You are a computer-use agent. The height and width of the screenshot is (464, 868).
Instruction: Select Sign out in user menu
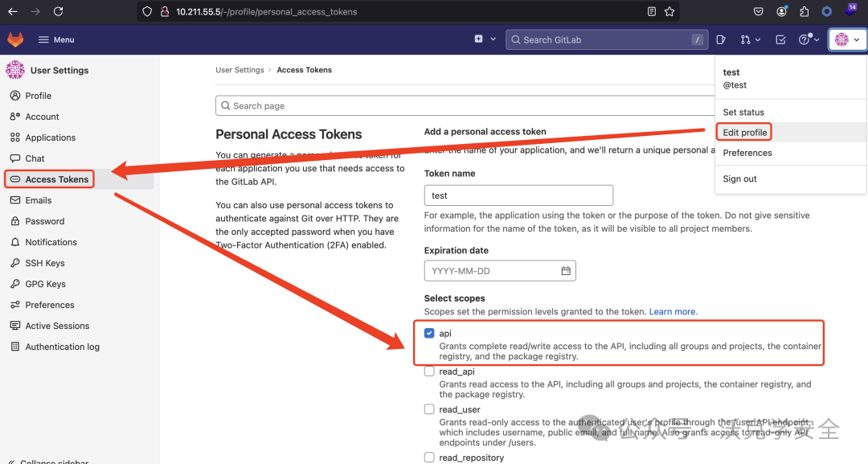[739, 179]
